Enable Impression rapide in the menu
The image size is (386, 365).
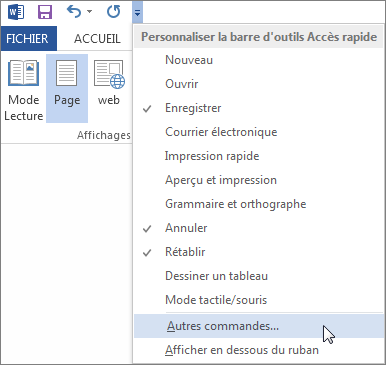[x=258, y=156]
